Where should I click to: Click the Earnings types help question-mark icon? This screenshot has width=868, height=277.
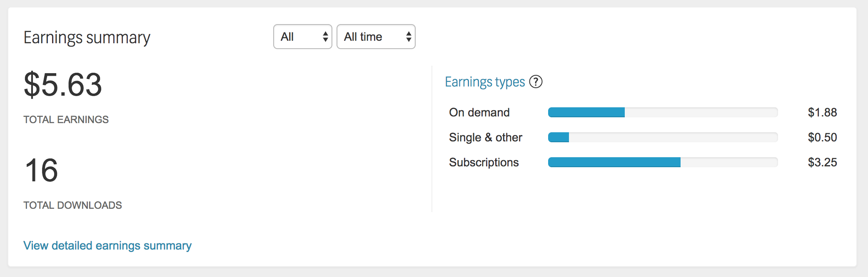point(536,82)
